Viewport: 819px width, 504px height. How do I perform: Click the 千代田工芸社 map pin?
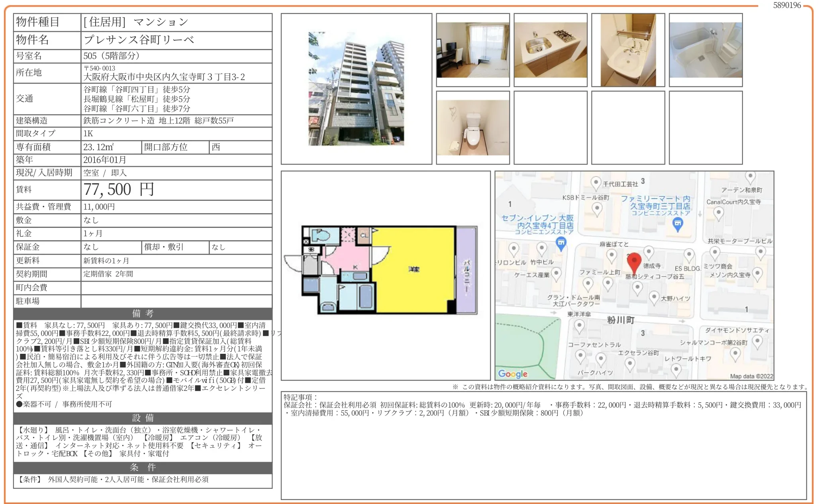tap(596, 183)
